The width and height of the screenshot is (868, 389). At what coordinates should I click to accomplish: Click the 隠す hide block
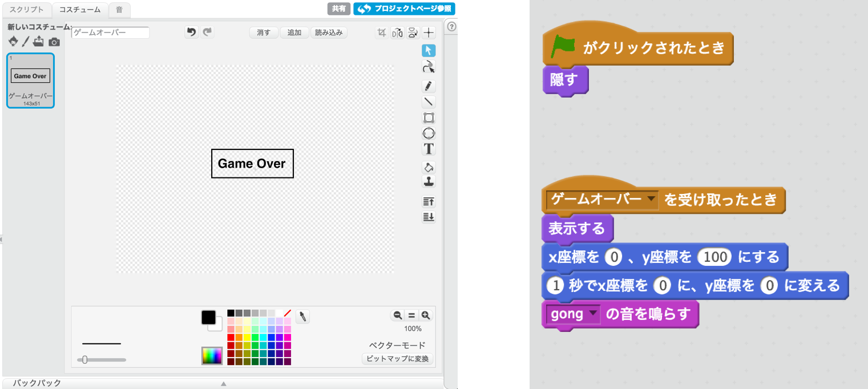point(564,80)
